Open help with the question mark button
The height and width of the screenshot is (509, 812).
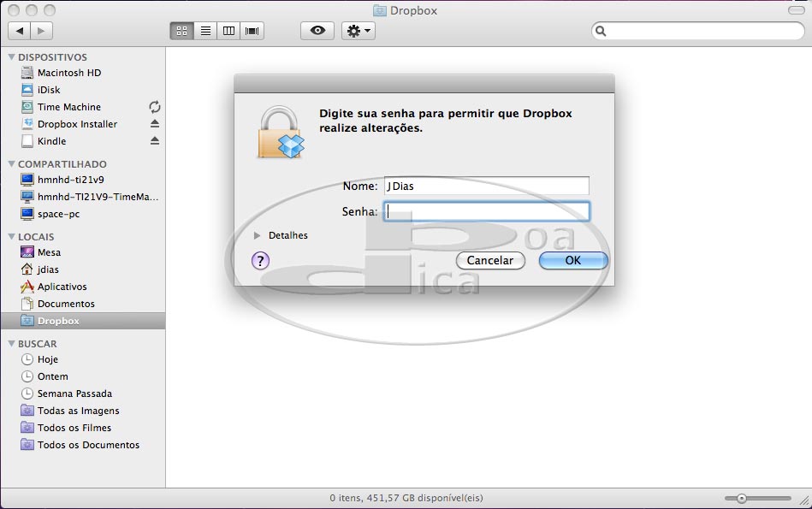[x=260, y=260]
